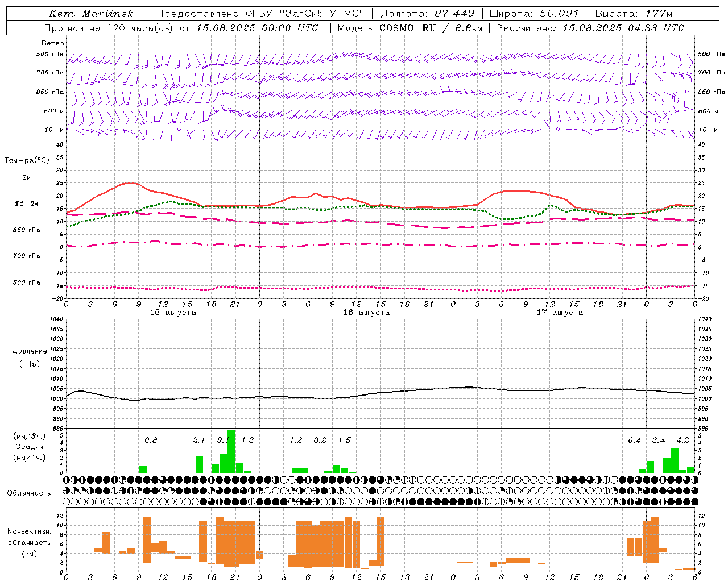Select the 1.2 precipitation total

click(x=296, y=440)
